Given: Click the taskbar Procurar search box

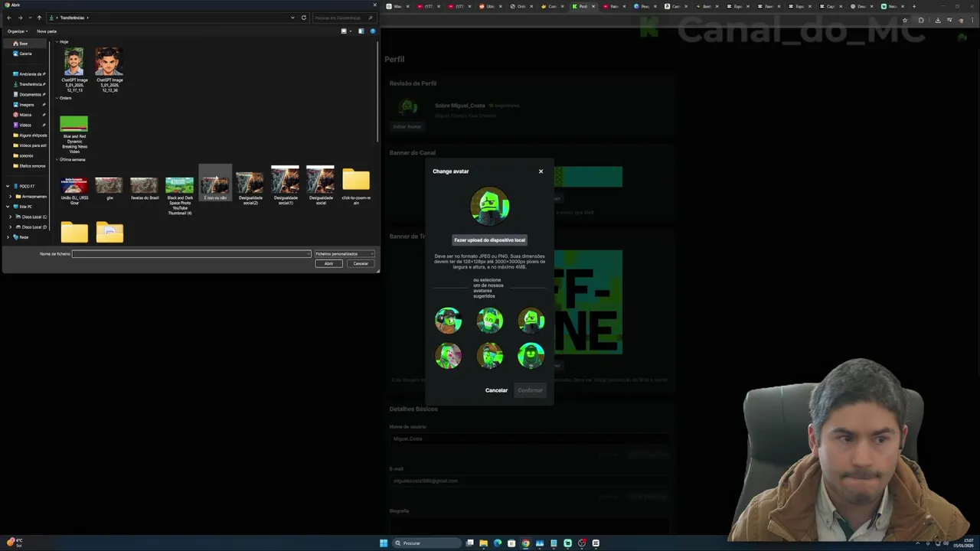Looking at the screenshot, I should tap(426, 543).
